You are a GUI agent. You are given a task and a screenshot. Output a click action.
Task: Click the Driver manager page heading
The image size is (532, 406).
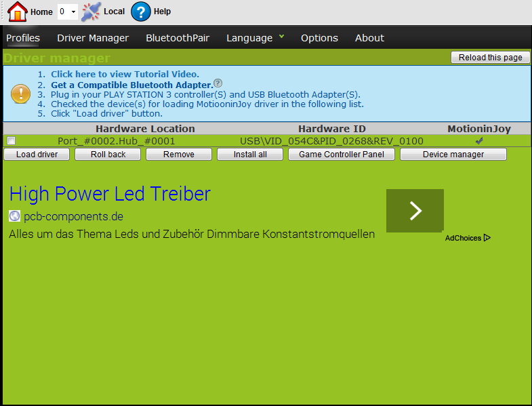point(57,58)
